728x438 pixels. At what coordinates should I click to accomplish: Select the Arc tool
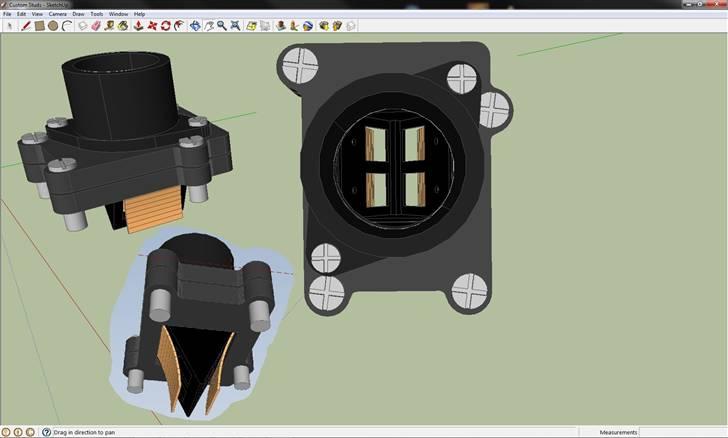pyautogui.click(x=64, y=25)
